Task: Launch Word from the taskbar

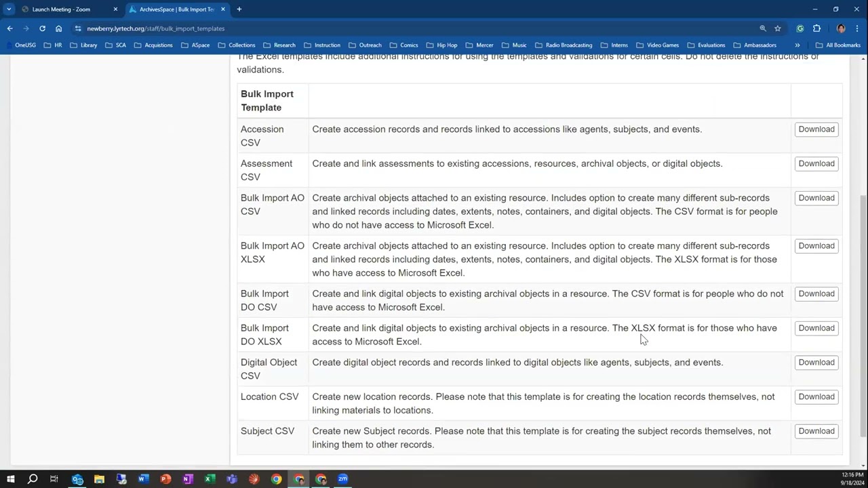Action: point(143,479)
